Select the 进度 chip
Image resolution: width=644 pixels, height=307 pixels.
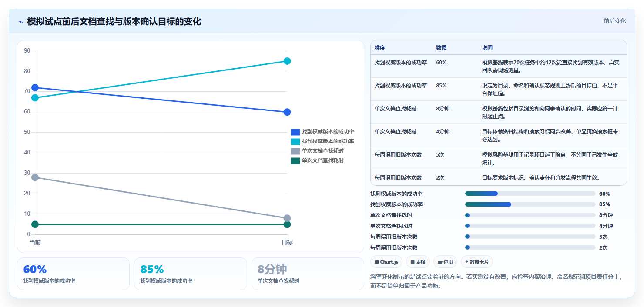click(445, 262)
